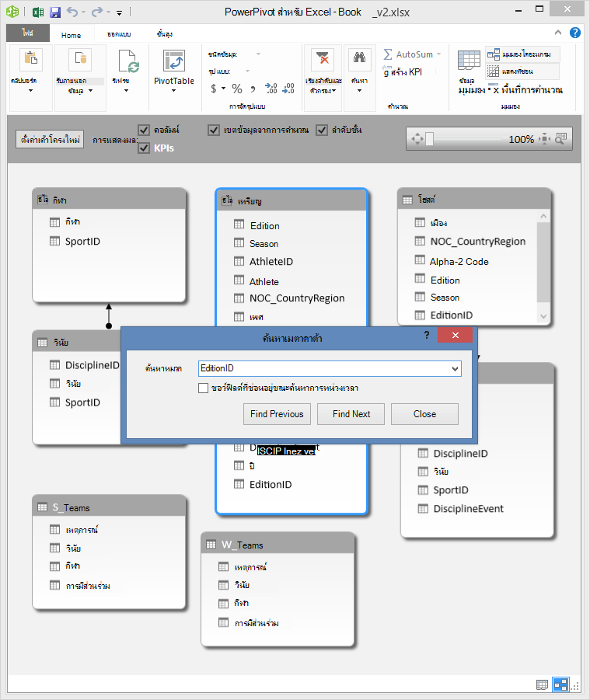
Task: Click the Clipboard paste icon
Action: pyautogui.click(x=31, y=59)
